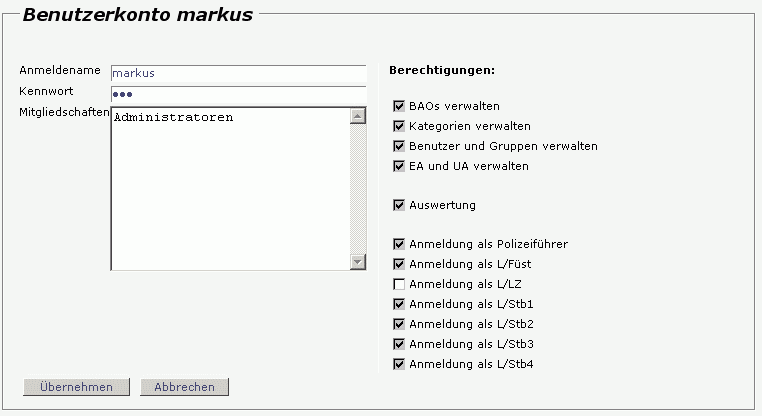Toggle Anmeldung als L/Stb4 checkbox
This screenshot has height=416, width=762.
click(x=399, y=364)
